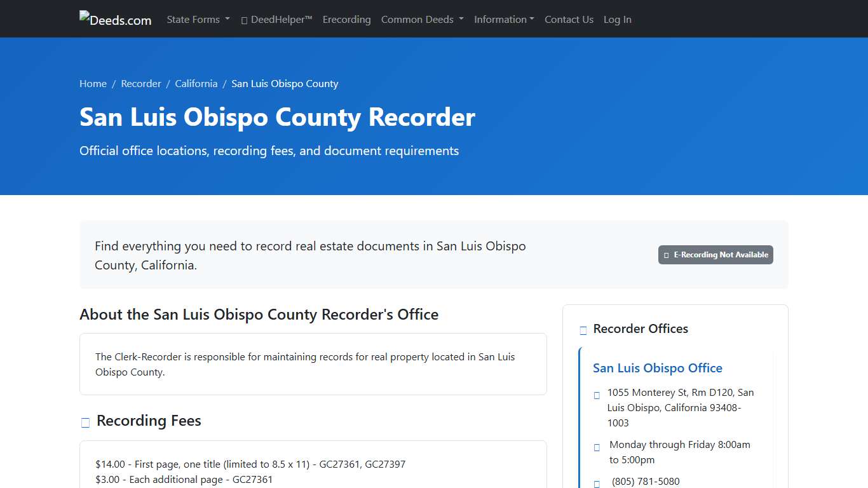Viewport: 868px width, 488px height.
Task: Click the icon inside the E-Recording badge
Action: (x=667, y=254)
